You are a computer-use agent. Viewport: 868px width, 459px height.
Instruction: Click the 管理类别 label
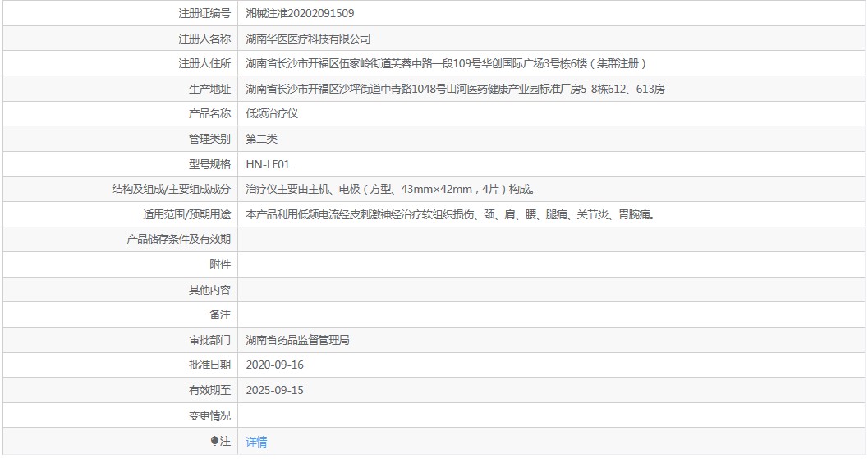pyautogui.click(x=209, y=139)
